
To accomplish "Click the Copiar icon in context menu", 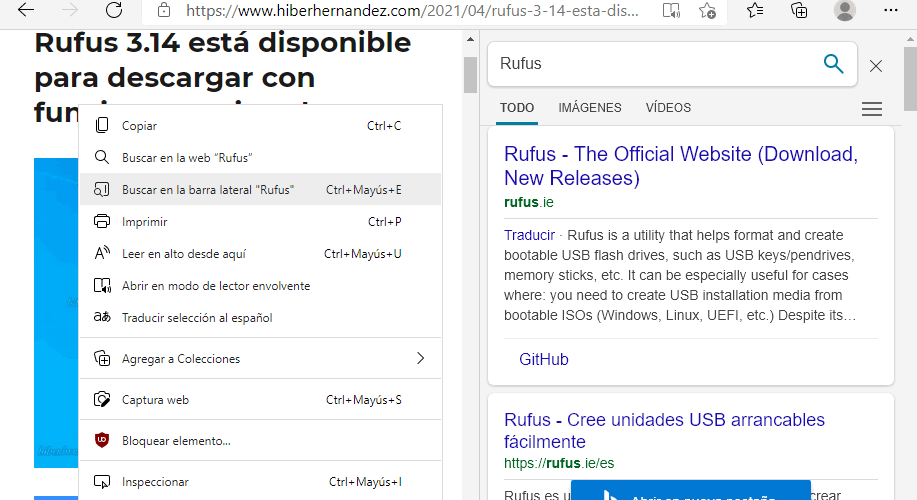I will 102,125.
